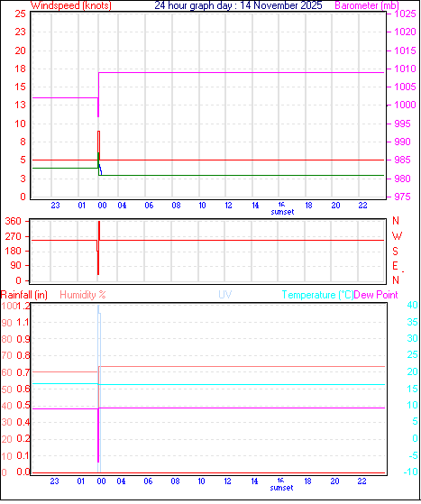Click the 990 barometer axis value
The width and height of the screenshot is (421, 504).
click(x=402, y=142)
